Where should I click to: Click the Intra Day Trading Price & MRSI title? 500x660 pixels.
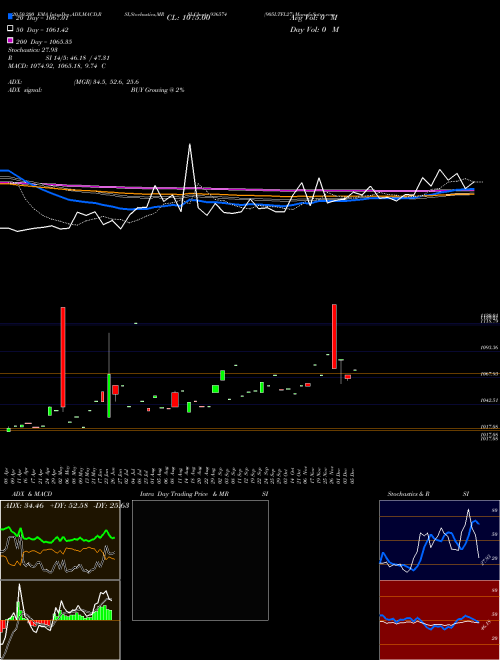(204, 494)
